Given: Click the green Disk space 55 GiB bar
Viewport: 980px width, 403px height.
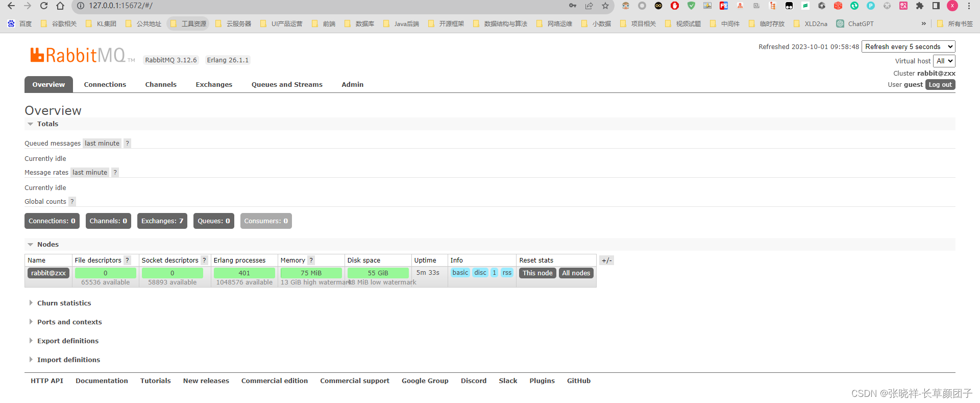Looking at the screenshot, I should point(378,273).
